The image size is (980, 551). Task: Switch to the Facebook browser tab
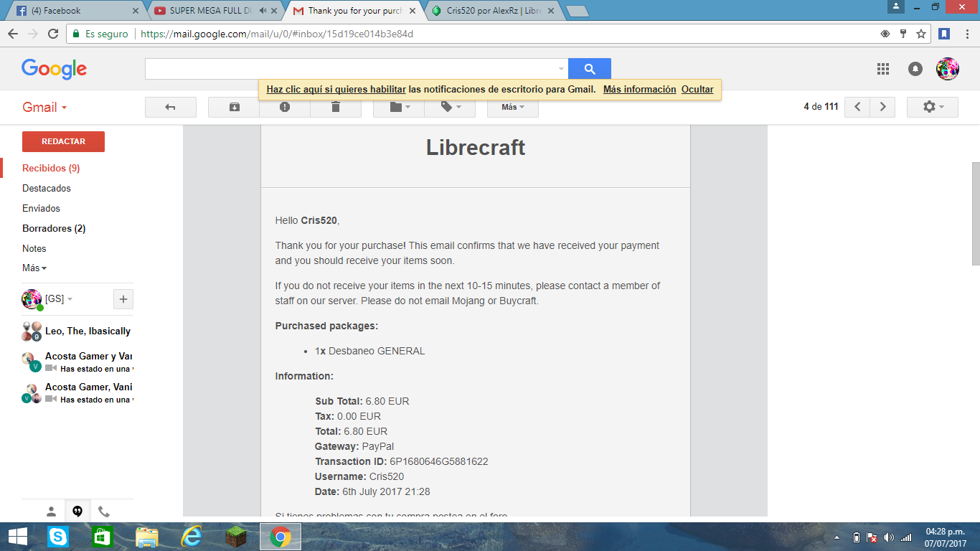(x=75, y=11)
